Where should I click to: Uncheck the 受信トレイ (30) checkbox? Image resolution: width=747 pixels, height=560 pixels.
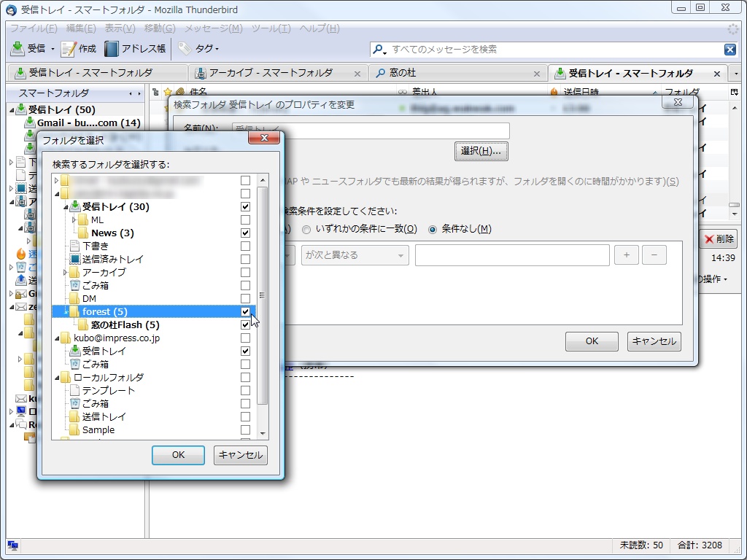(245, 206)
